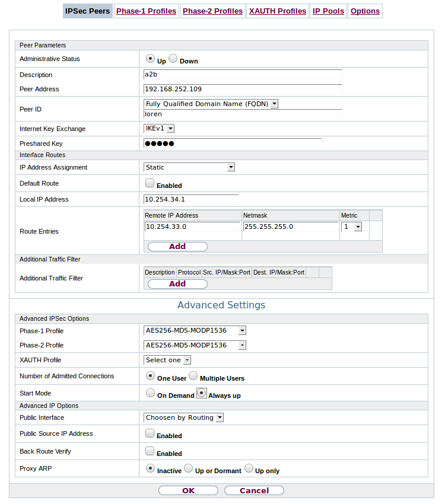Enable Public Source IP Address

coord(150,433)
